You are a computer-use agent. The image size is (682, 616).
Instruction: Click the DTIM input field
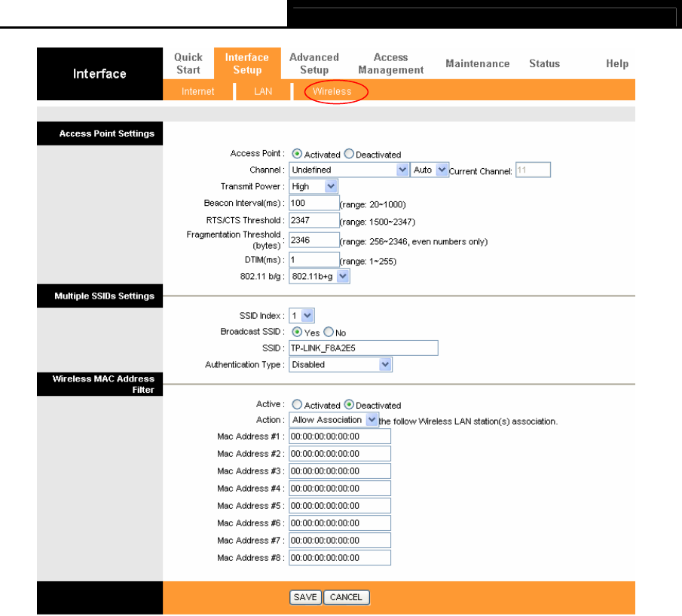click(314, 259)
